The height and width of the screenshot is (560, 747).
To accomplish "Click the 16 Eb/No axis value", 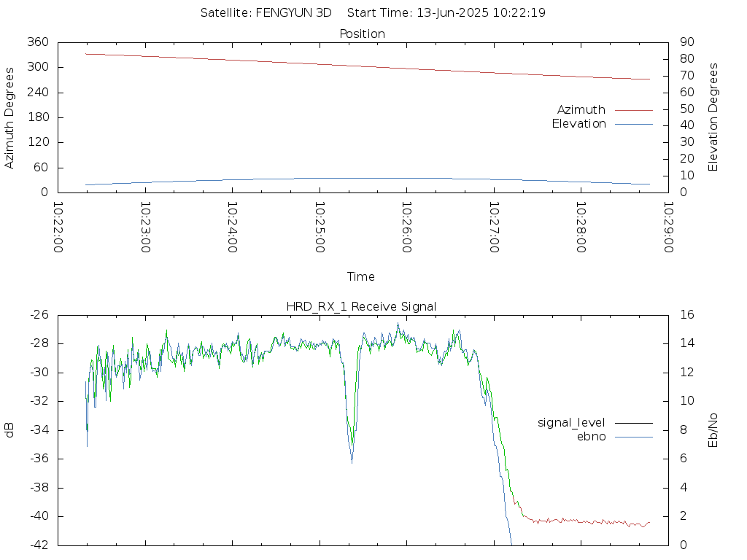I will 687,315.
